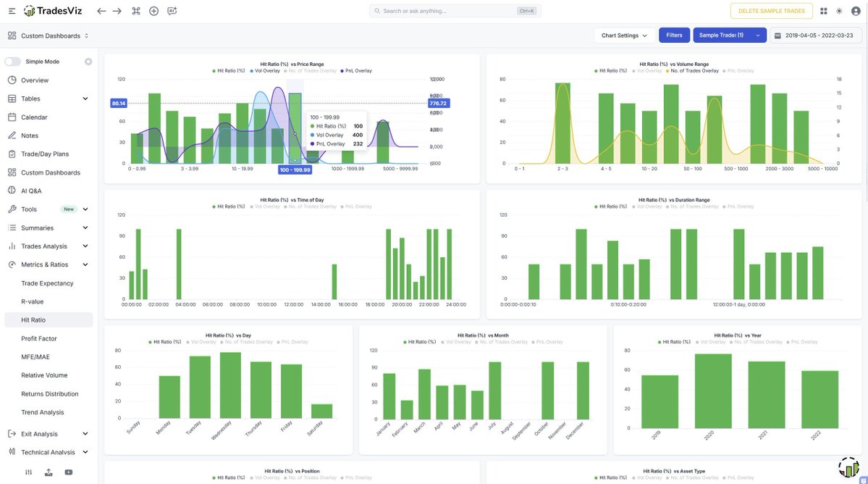The height and width of the screenshot is (484, 868).
Task: Click the Filters button
Action: pyautogui.click(x=674, y=36)
